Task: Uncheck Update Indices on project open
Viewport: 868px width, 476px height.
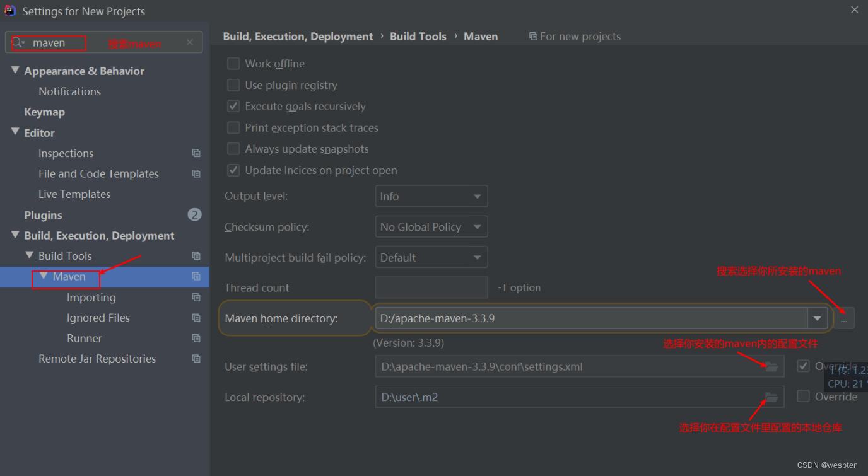Action: [233, 170]
